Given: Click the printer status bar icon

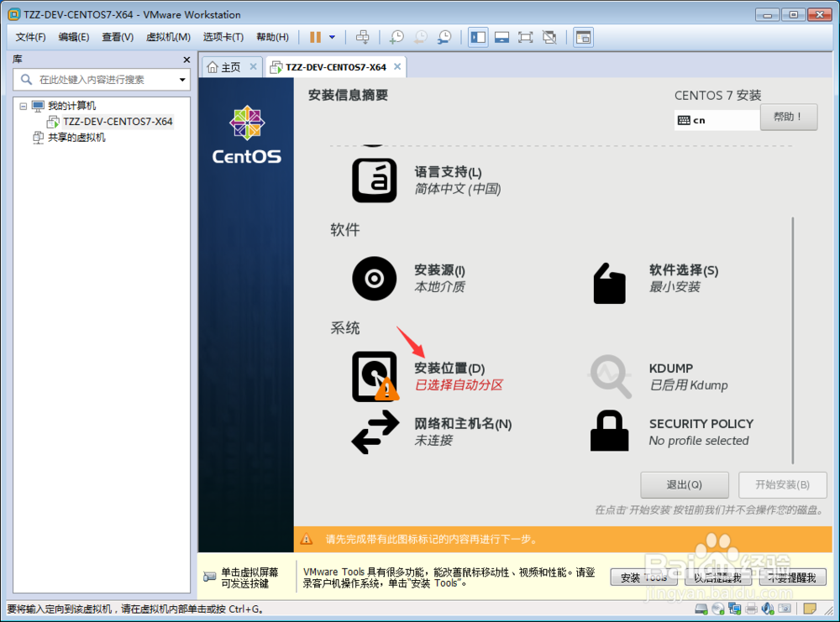Looking at the screenshot, I should point(751,609).
